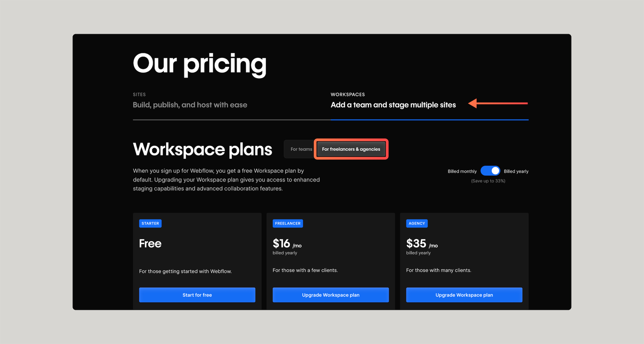Viewport: 644px width, 344px height.
Task: Choose the For teams plan option
Action: click(301, 149)
